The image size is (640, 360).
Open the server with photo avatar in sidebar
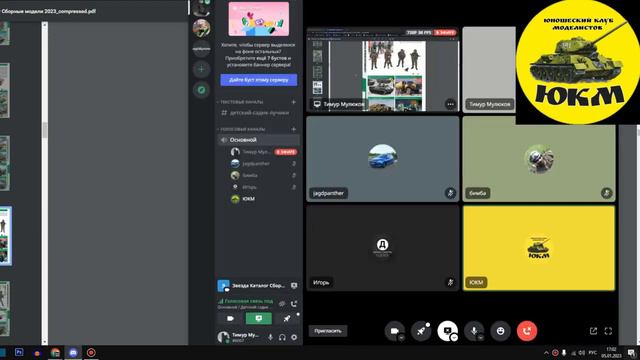[201, 28]
